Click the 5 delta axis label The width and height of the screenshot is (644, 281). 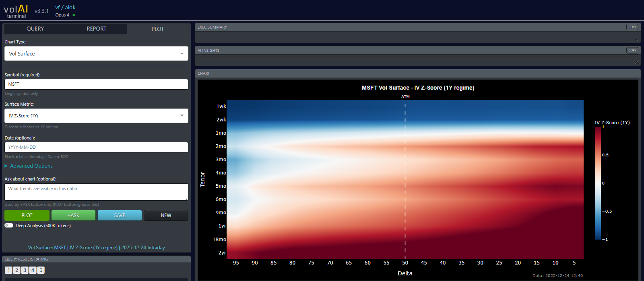[574, 263]
